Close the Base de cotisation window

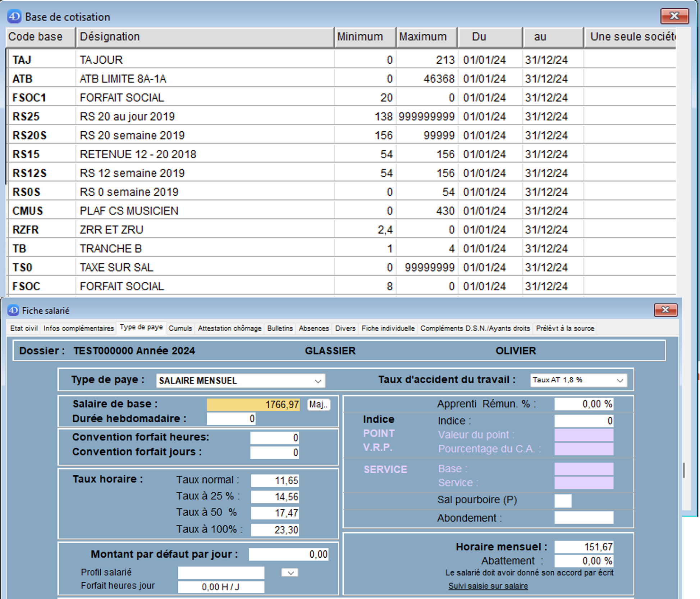pos(674,16)
